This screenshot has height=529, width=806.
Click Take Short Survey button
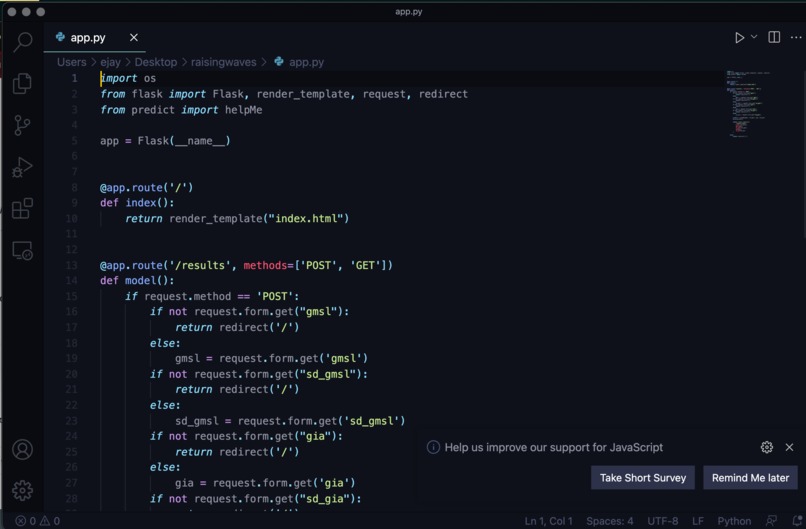pyautogui.click(x=643, y=478)
